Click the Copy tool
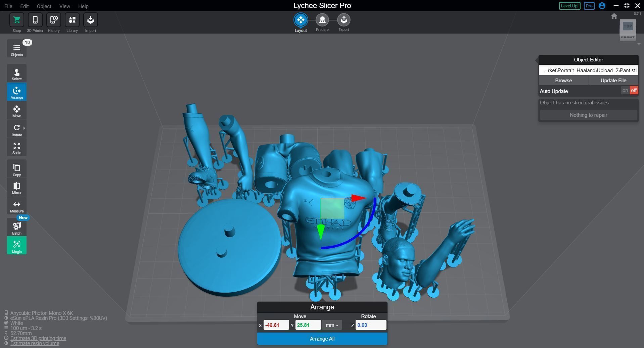The height and width of the screenshot is (348, 644). click(16, 169)
